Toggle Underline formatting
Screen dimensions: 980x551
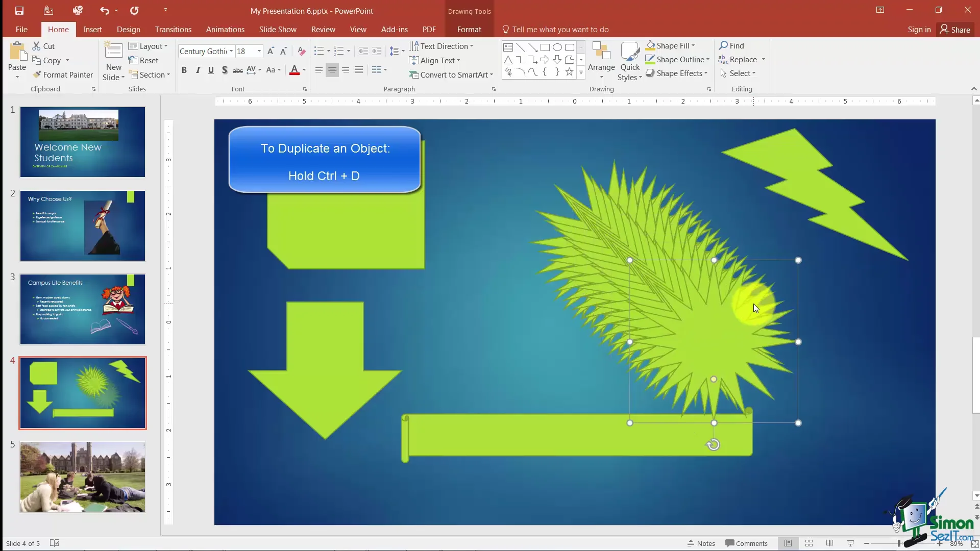click(211, 70)
